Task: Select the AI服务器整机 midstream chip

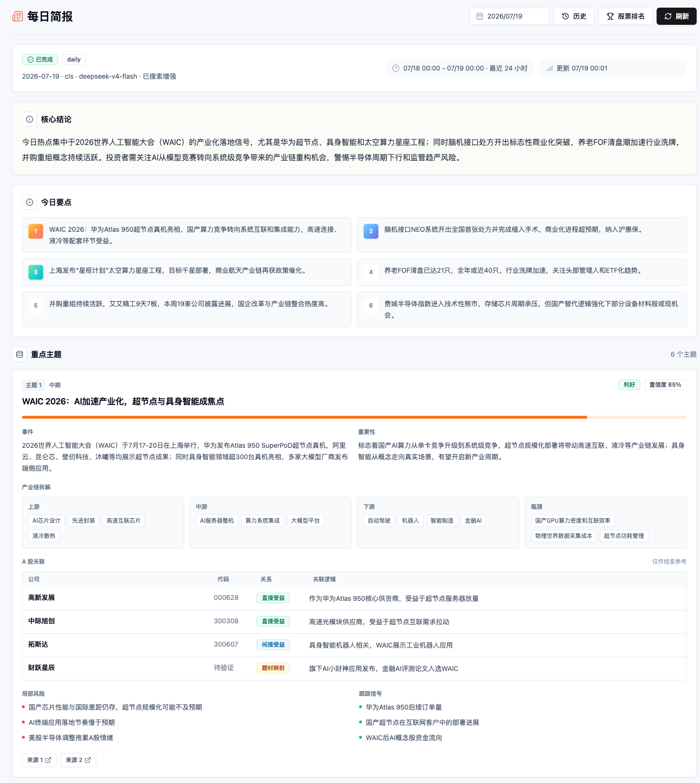Action: 217,521
